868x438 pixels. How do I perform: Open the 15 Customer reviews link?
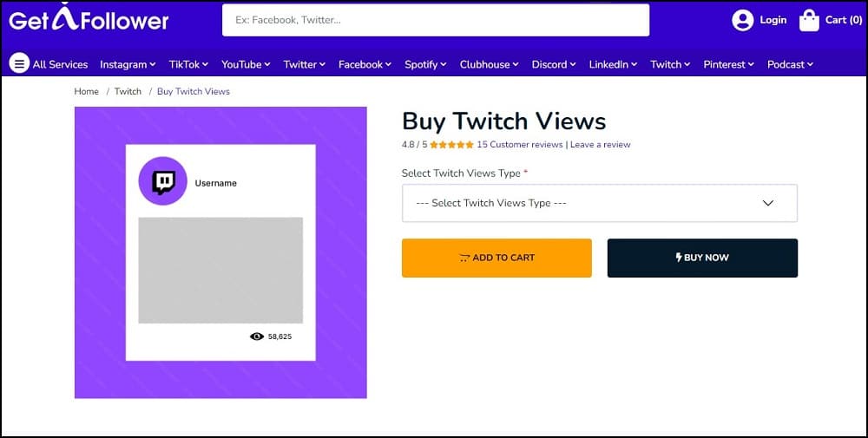(520, 144)
